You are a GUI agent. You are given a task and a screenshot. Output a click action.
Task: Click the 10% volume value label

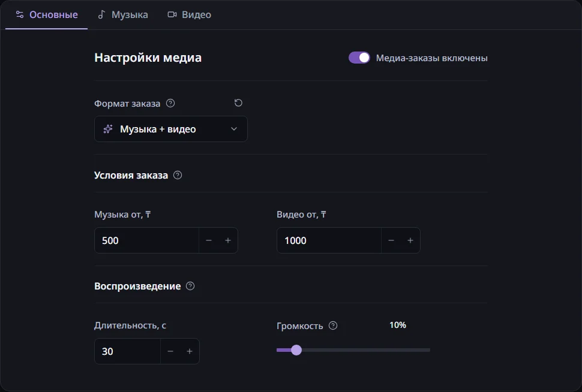tap(398, 325)
